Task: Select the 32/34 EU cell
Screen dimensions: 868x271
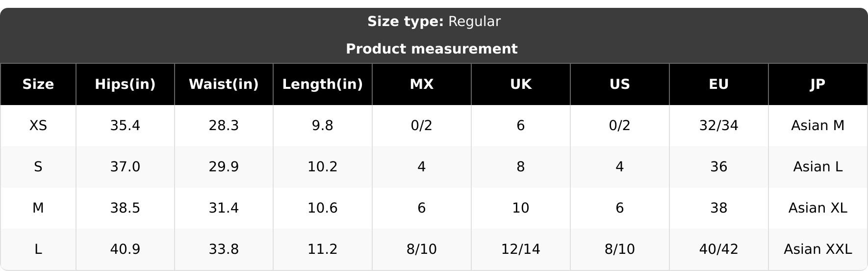Action: click(719, 126)
